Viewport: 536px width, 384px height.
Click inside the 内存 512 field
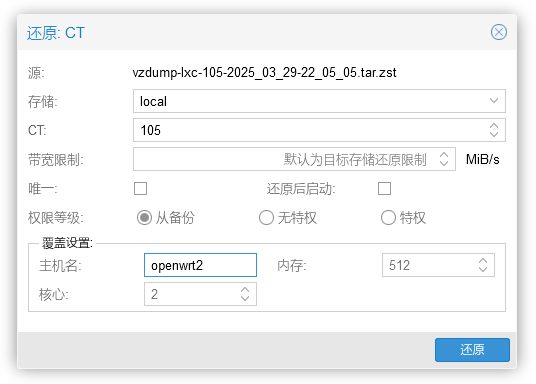click(429, 265)
